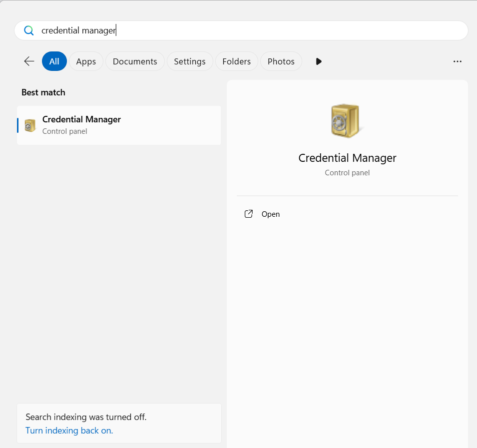Click the Best match heading
Screen dimensions: 477x448
tap(43, 92)
